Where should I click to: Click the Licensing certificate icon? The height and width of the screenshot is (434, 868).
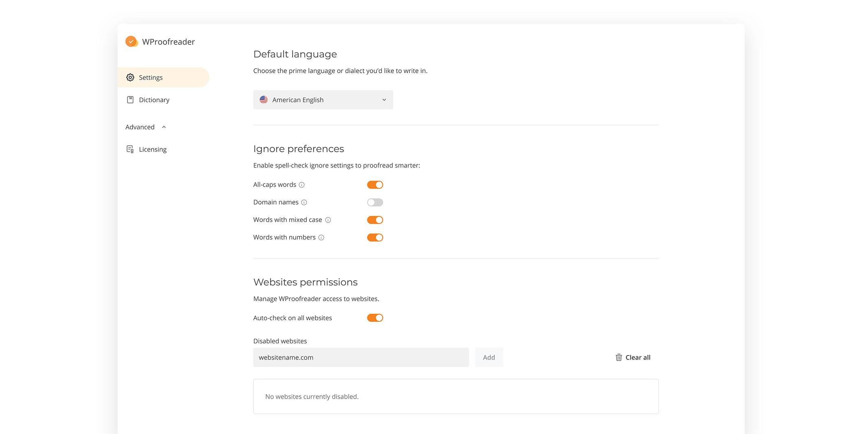point(130,149)
